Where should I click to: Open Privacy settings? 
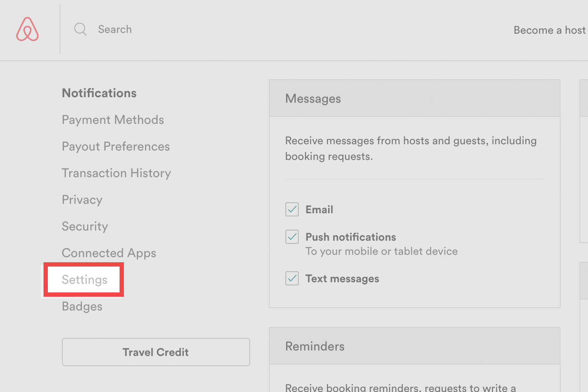pos(82,200)
